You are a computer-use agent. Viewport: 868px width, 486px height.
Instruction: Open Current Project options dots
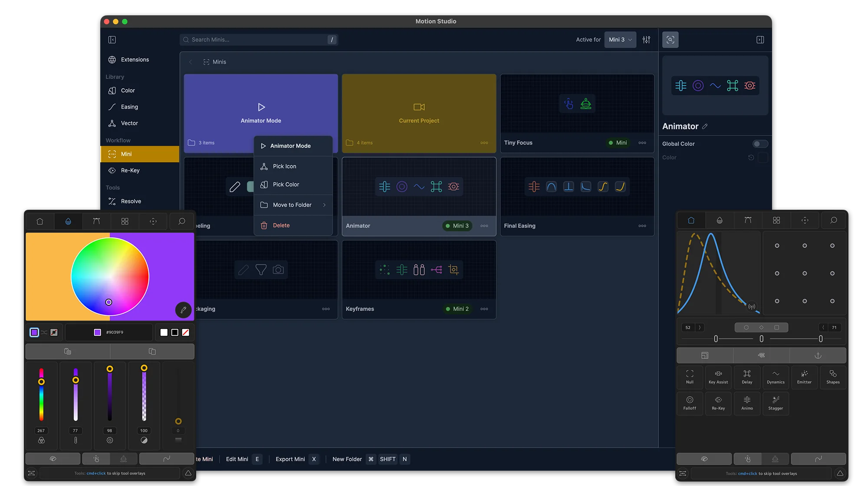(x=484, y=143)
